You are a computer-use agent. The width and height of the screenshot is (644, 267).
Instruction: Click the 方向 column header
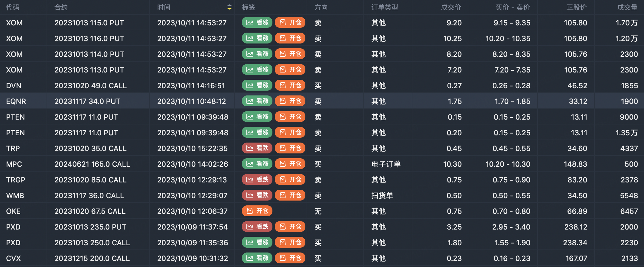[321, 7]
